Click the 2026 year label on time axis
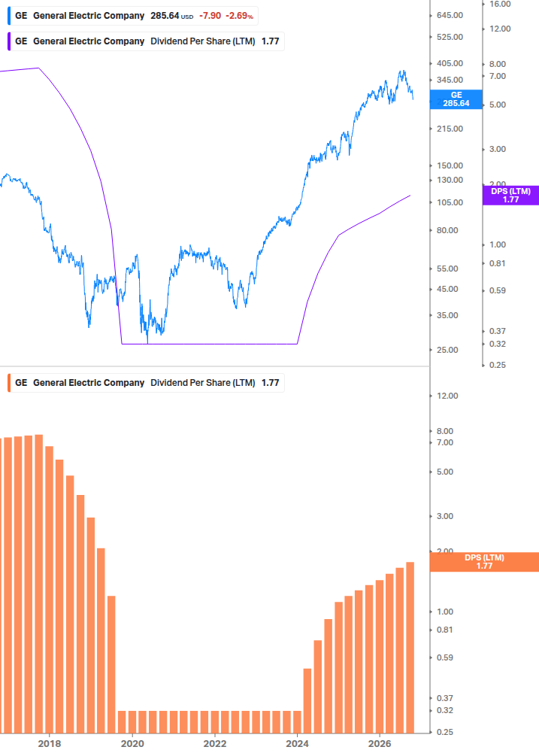 [x=380, y=744]
